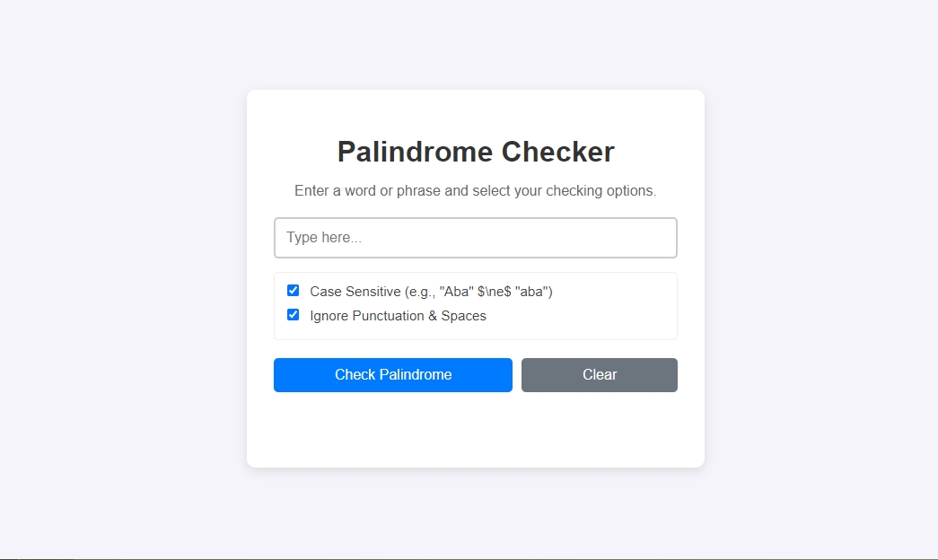Click the "Ignore Punctuation & Spaces" label text
This screenshot has width=938, height=560.
(398, 316)
